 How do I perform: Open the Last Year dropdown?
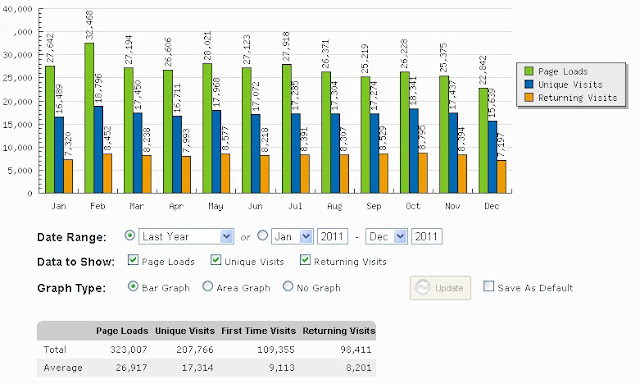pos(186,237)
